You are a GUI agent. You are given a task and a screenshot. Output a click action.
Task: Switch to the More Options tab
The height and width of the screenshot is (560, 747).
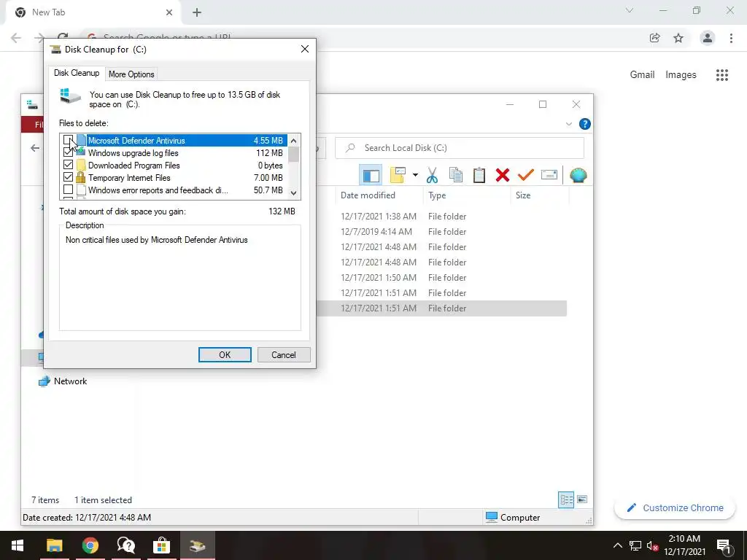(x=131, y=74)
